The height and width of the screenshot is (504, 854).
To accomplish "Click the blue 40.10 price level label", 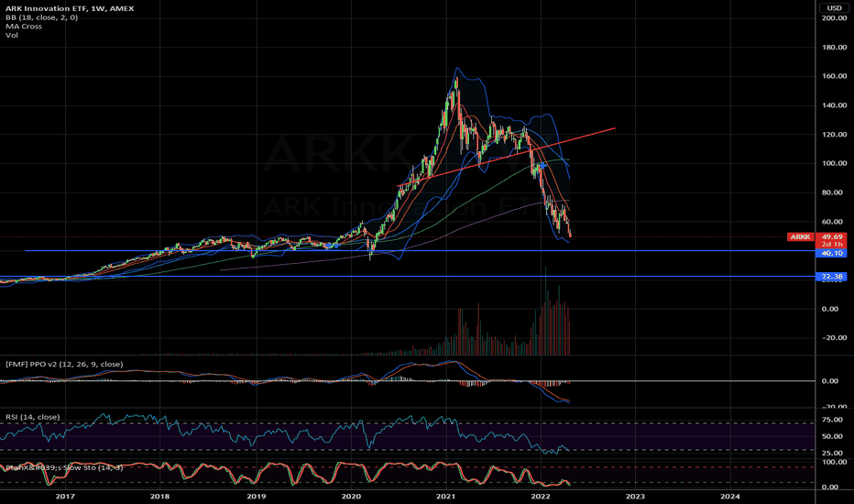I will tap(832, 253).
